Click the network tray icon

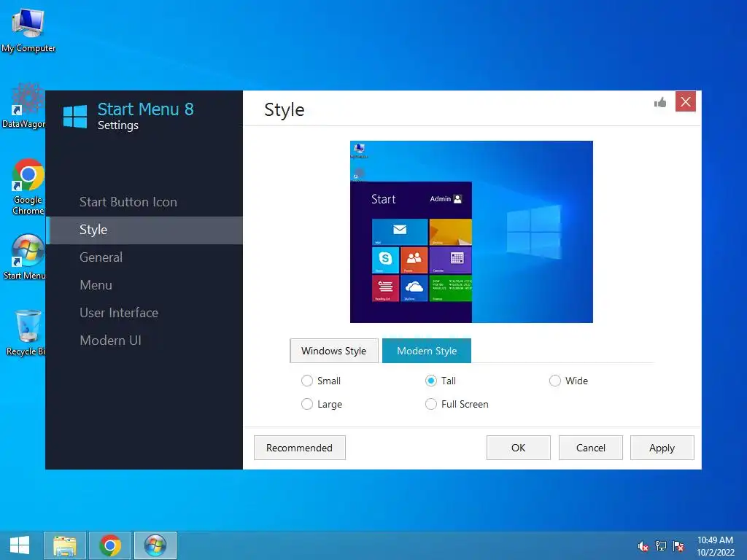tap(661, 546)
